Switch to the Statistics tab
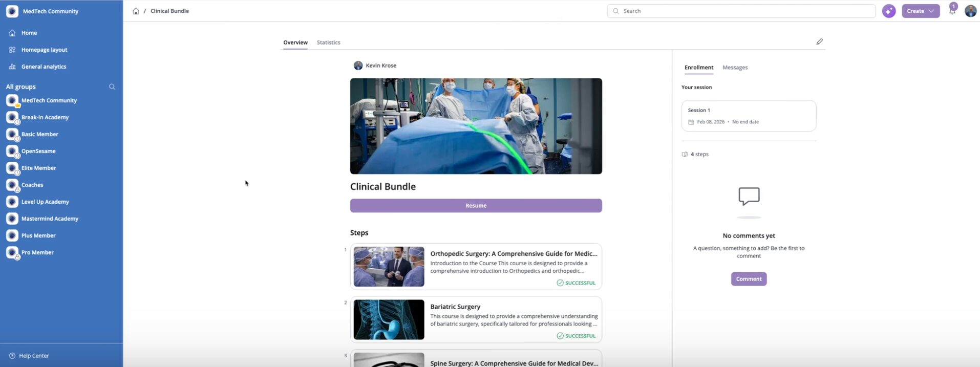This screenshot has width=980, height=367. click(x=328, y=42)
